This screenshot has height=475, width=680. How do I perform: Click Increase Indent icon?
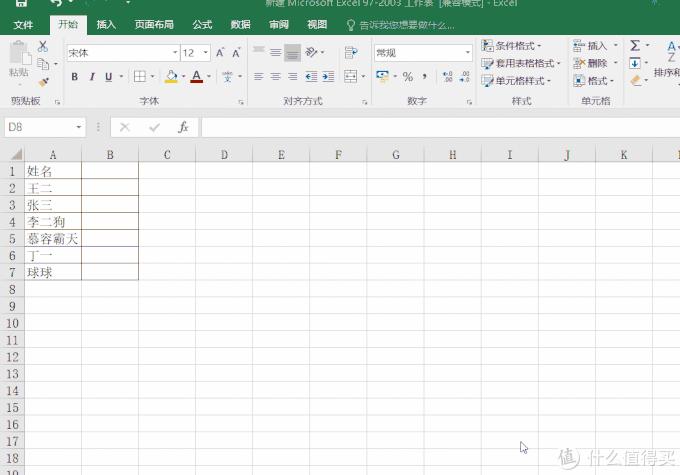click(328, 77)
